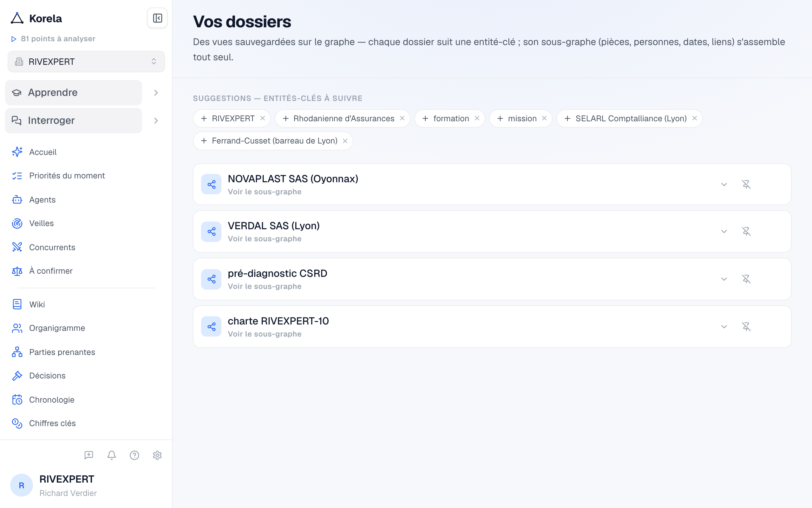This screenshot has width=812, height=508.
Task: Add Ferrand-Cusset (barreau de Lyon) suggestion
Action: click(x=204, y=141)
